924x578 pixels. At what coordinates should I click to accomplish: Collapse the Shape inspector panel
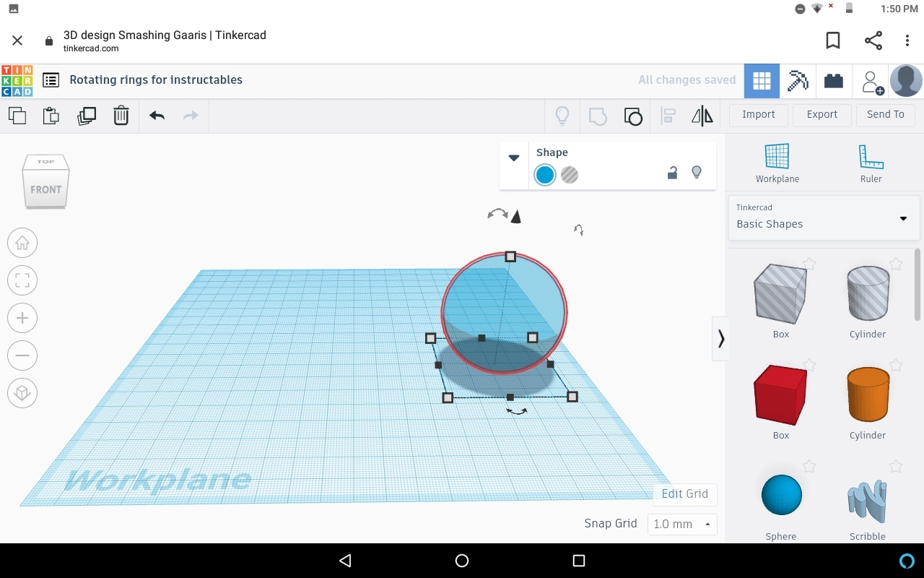514,158
